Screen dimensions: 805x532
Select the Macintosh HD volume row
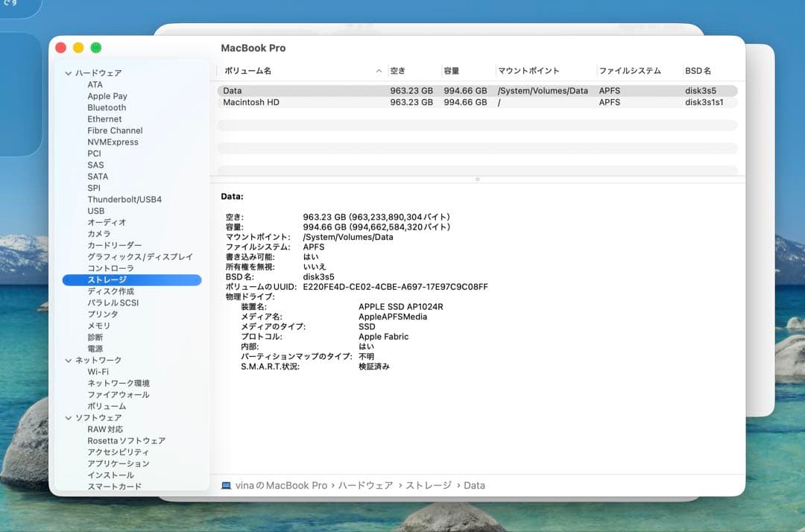coord(478,103)
